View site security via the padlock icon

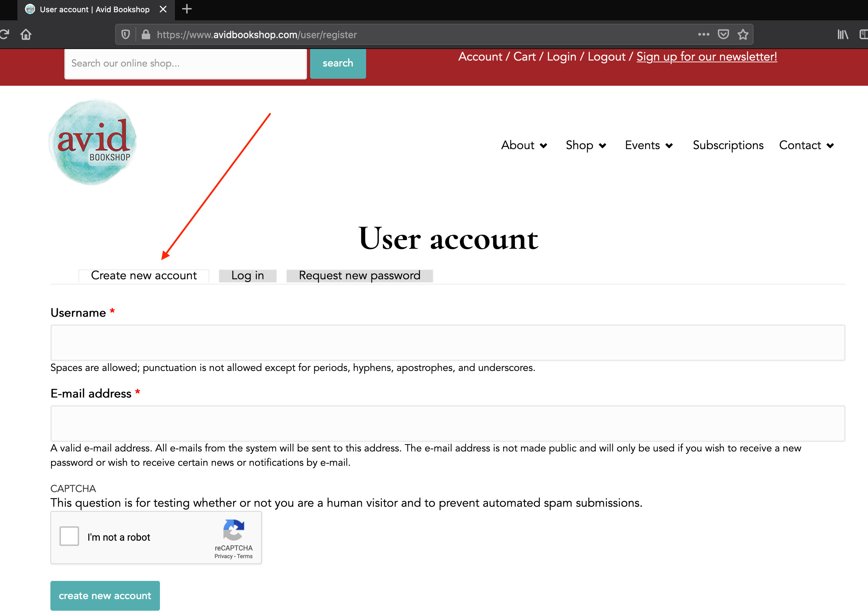click(146, 35)
